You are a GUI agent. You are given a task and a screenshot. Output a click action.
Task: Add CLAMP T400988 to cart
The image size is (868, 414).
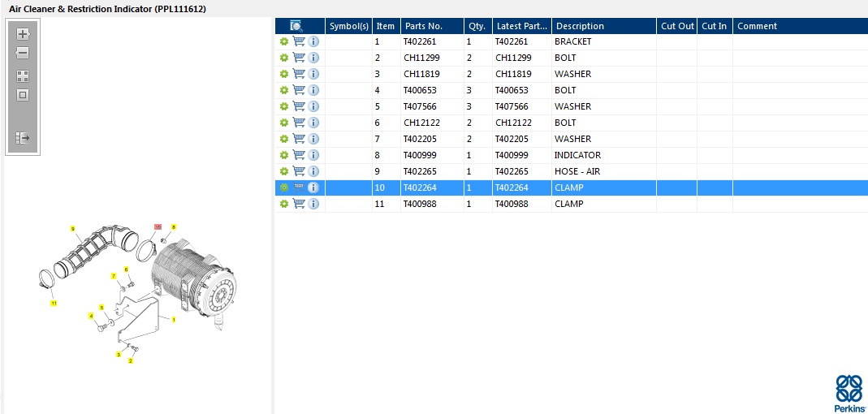pyautogui.click(x=299, y=204)
